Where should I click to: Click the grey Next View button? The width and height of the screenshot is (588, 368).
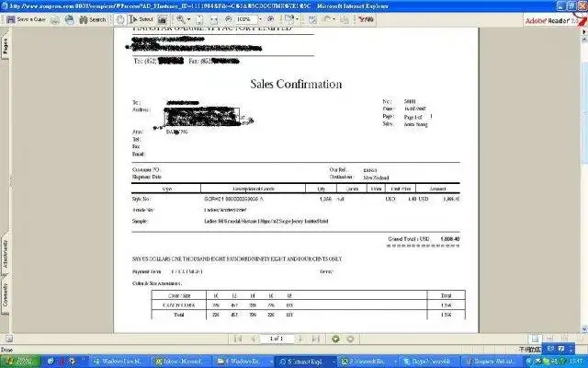click(x=350, y=339)
